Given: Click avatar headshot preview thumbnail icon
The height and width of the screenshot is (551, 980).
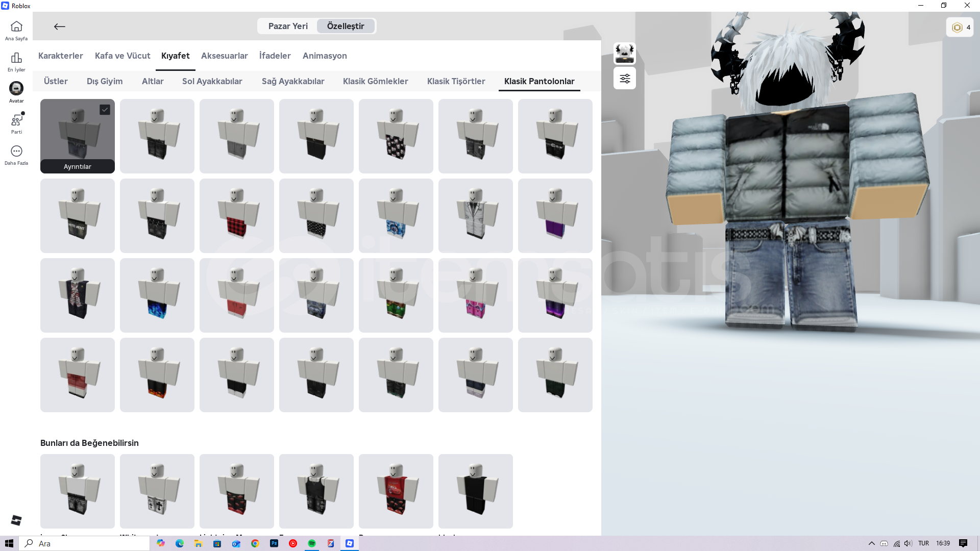Looking at the screenshot, I should click(x=625, y=53).
